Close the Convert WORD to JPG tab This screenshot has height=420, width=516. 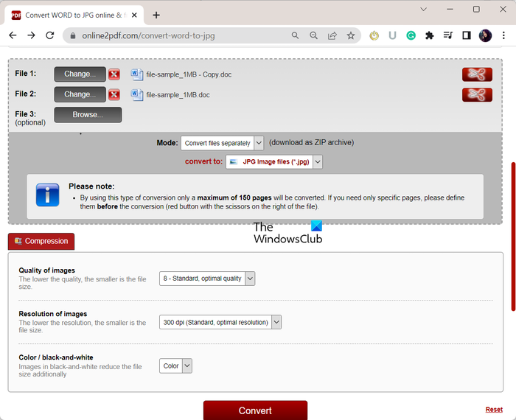pyautogui.click(x=134, y=15)
